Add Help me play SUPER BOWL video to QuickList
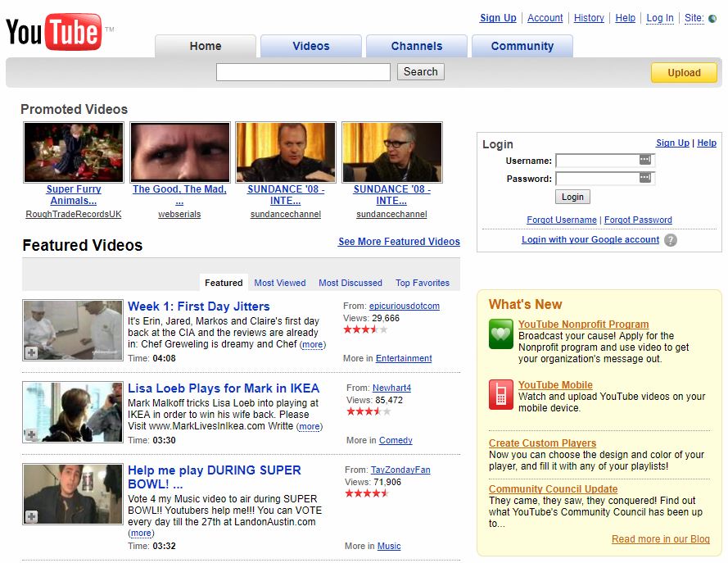Screen dimensions: 728x563 tap(32, 516)
